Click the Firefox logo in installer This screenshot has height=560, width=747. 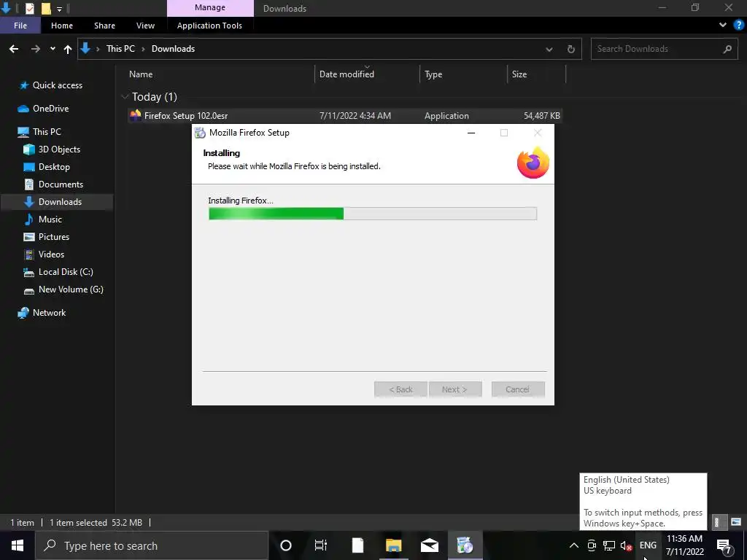coord(533,163)
